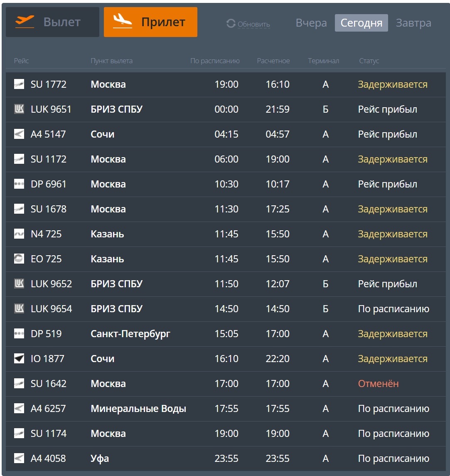Click the Статус column header
Viewport: 450px width, 476px height.
pos(369,61)
